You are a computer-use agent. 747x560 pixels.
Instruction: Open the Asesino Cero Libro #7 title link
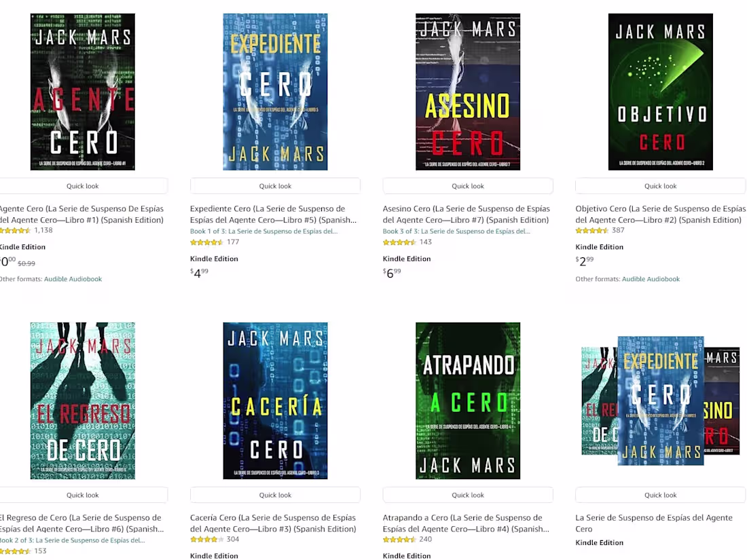[467, 214]
